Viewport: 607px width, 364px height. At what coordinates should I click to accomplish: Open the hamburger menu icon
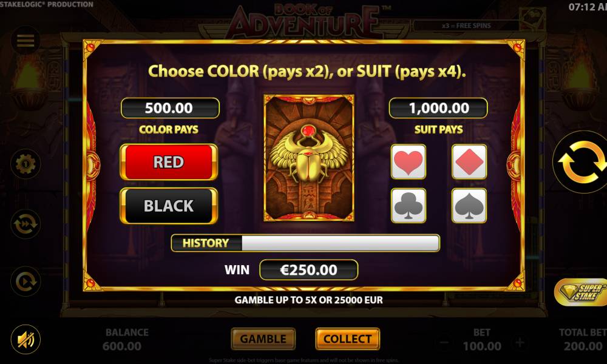[25, 41]
